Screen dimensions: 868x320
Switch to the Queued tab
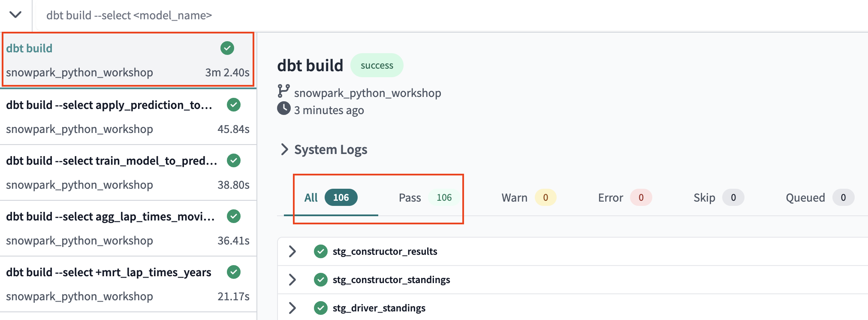pyautogui.click(x=820, y=198)
